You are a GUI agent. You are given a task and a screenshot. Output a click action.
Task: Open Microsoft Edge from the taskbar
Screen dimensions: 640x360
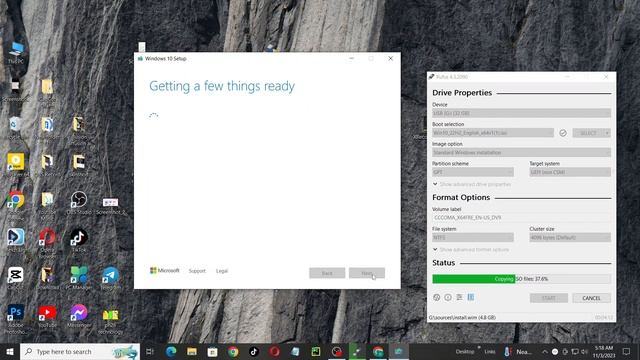point(171,351)
